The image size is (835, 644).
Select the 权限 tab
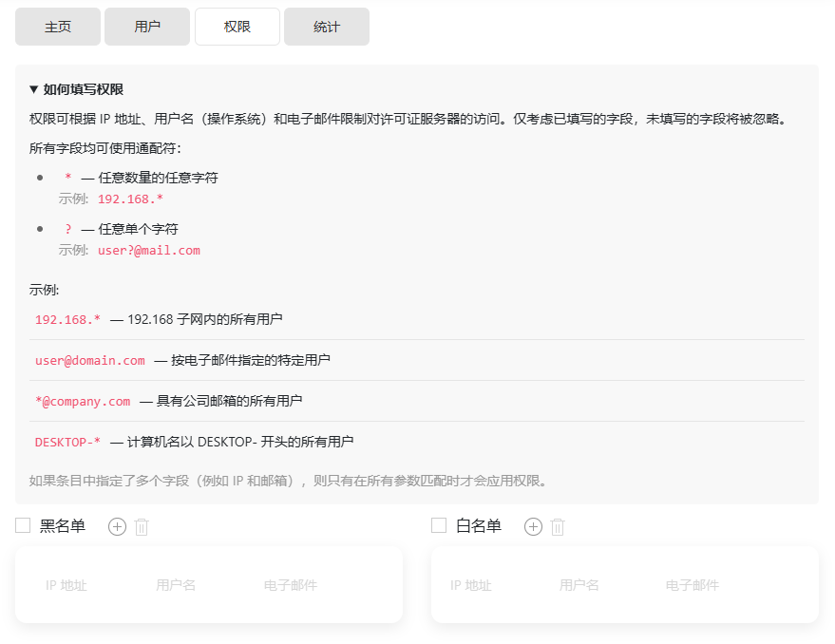[237, 27]
